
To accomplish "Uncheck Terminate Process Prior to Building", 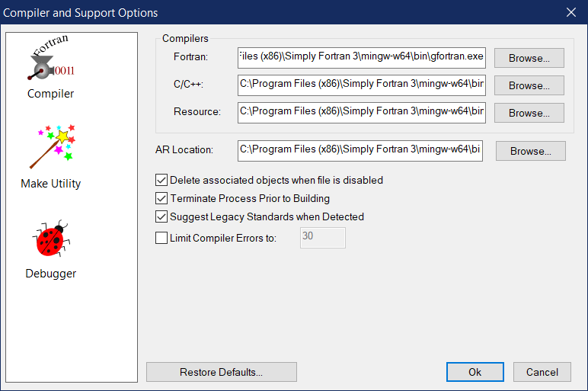I will click(161, 198).
